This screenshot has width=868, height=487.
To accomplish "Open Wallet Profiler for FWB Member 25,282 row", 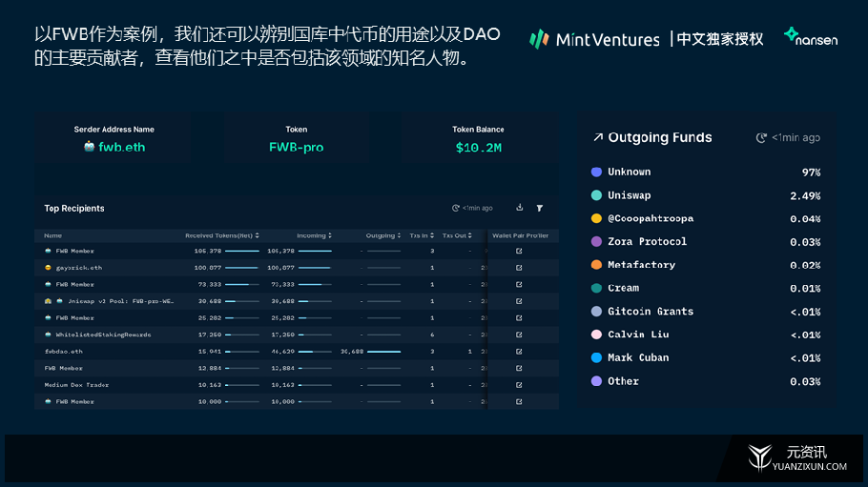I will 519,318.
